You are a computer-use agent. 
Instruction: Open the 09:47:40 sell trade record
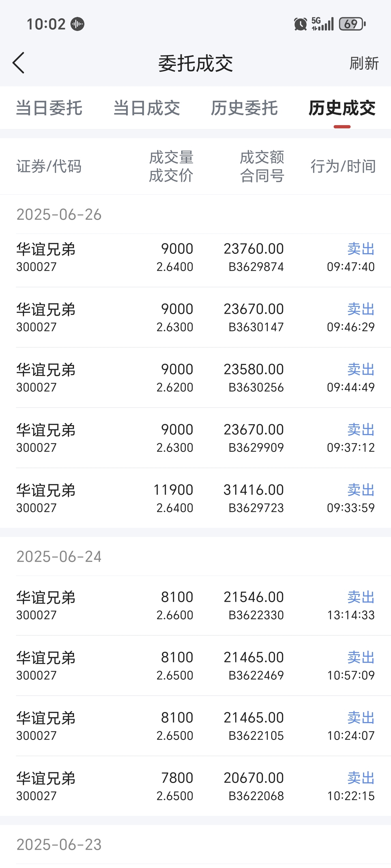(195, 258)
